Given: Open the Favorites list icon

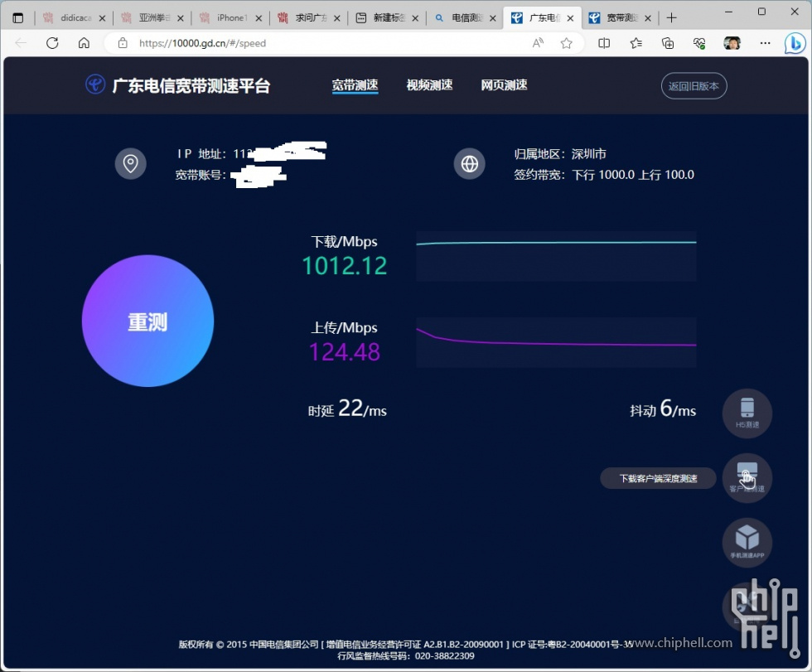Looking at the screenshot, I should pos(636,43).
